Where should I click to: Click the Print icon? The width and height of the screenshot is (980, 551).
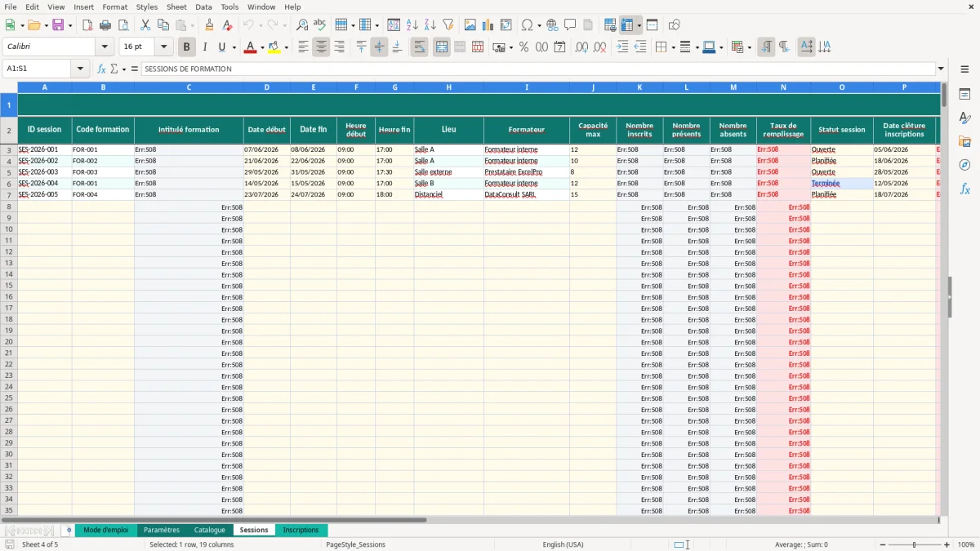(105, 25)
